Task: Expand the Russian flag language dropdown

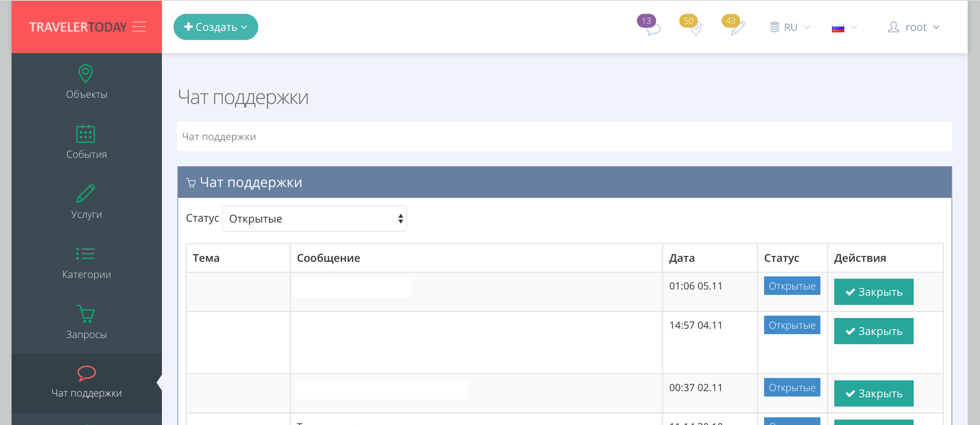Action: pyautogui.click(x=844, y=28)
